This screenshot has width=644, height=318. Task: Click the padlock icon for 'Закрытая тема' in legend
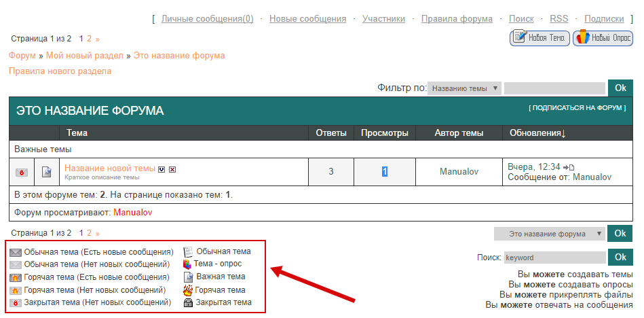coord(189,302)
